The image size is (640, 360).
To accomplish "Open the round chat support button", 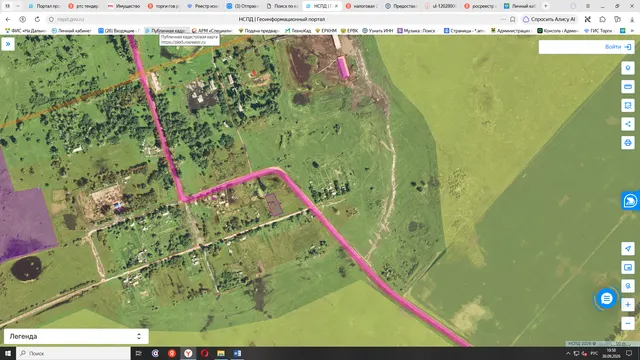I will click(607, 299).
